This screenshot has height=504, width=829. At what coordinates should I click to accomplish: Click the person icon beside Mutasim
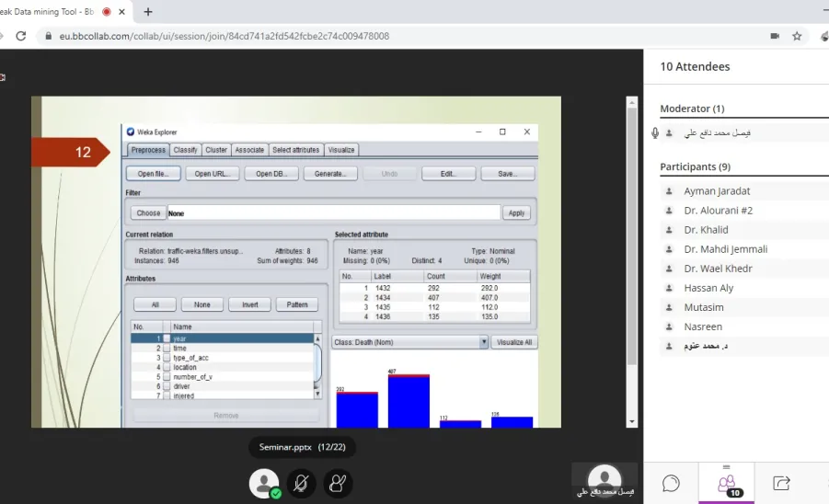(x=669, y=307)
